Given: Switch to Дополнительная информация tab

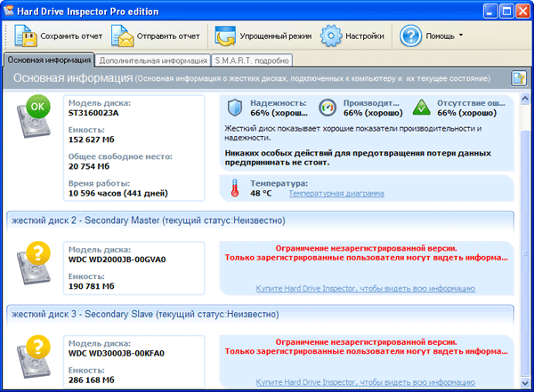Looking at the screenshot, I should pyautogui.click(x=153, y=60).
